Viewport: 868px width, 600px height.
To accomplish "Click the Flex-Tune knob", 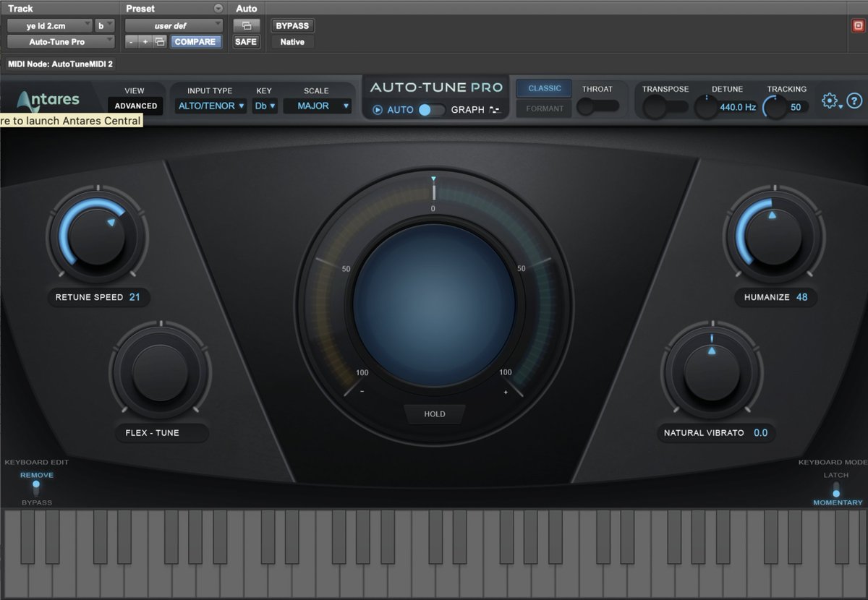I will click(x=161, y=372).
